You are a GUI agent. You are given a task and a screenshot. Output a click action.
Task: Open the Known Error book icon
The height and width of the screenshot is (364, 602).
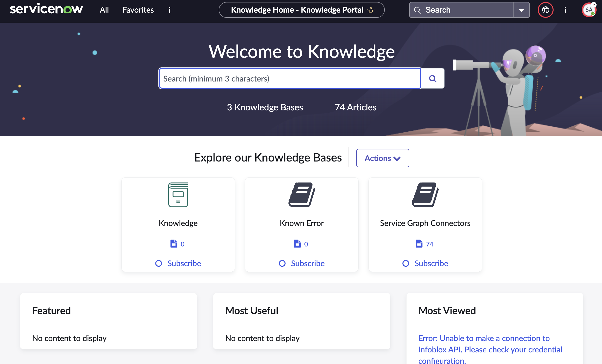tap(302, 195)
